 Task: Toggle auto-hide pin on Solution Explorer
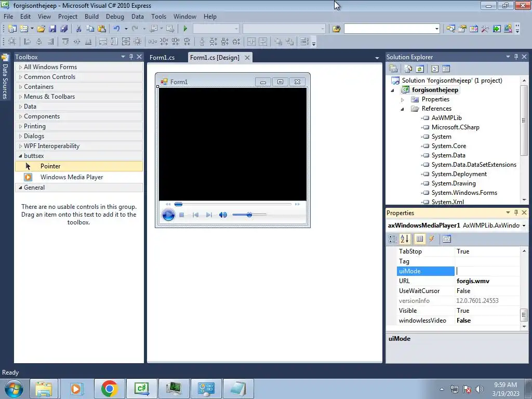point(516,57)
